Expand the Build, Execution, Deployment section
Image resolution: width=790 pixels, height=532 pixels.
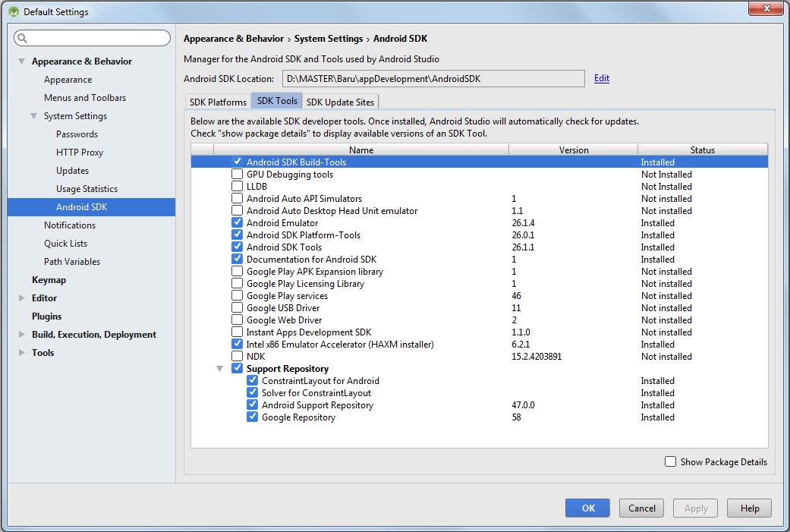[22, 335]
